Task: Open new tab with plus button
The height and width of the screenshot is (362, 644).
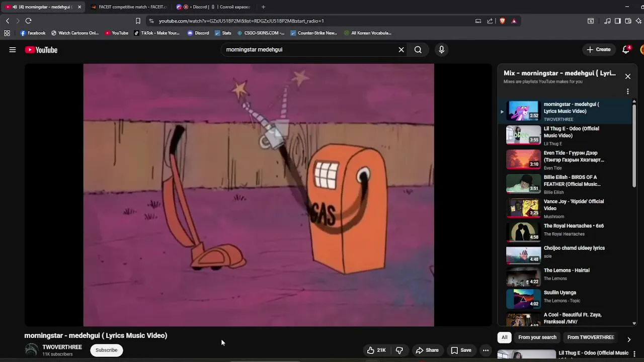Action: [263, 7]
